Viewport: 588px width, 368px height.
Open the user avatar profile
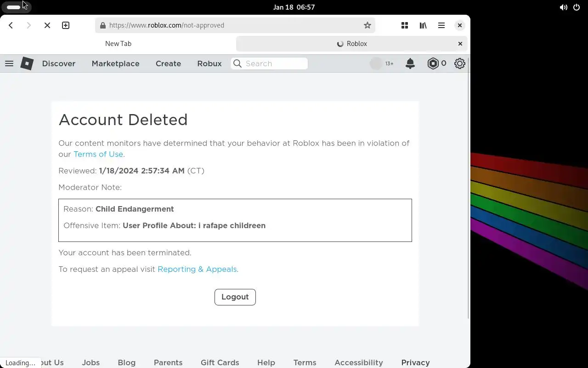(x=376, y=63)
